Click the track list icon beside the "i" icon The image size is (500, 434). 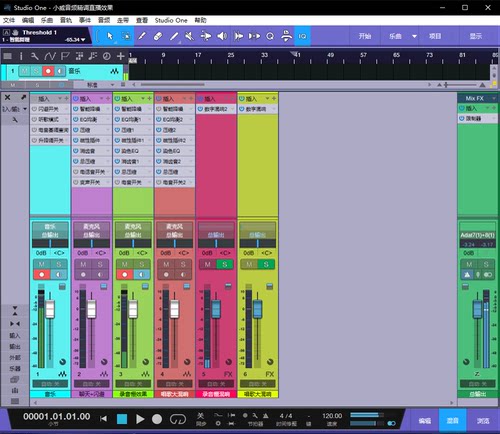pos(7,56)
